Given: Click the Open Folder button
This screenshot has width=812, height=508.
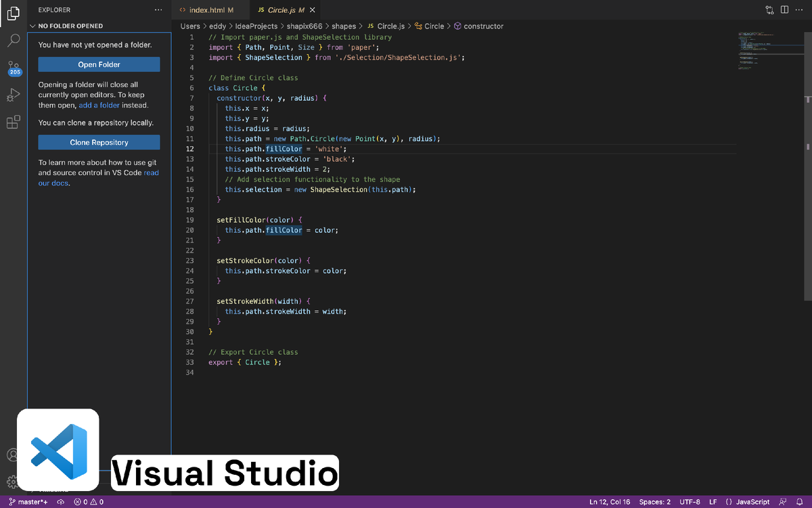Looking at the screenshot, I should point(99,64).
